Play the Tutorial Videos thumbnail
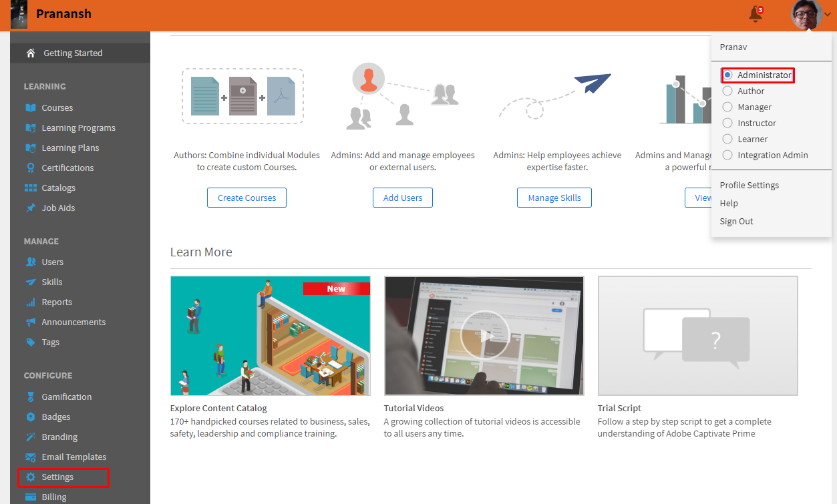The height and width of the screenshot is (504, 837). 484,335
